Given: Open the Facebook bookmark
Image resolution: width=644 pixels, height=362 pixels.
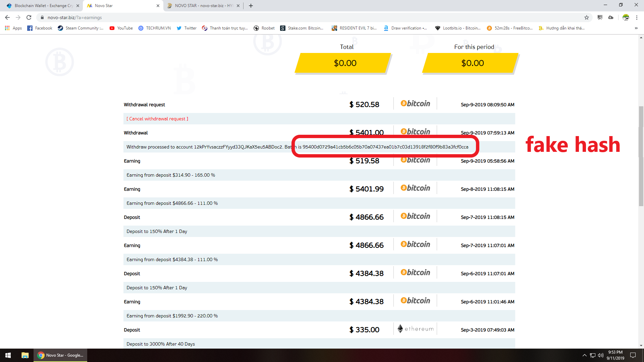Looking at the screenshot, I should pos(40,28).
